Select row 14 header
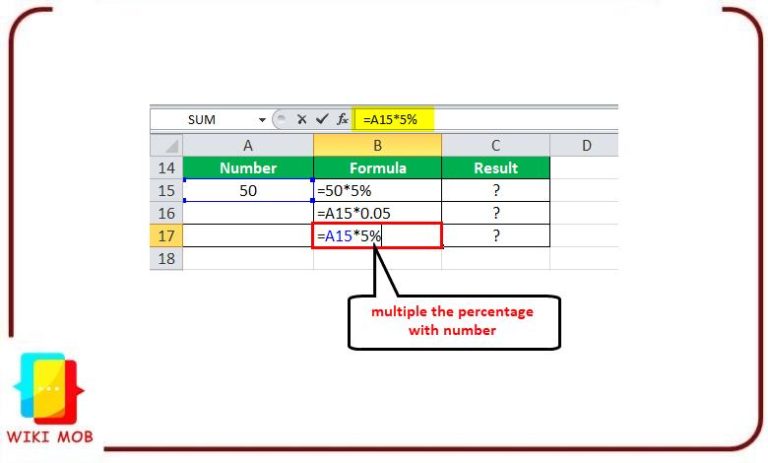Screen dimensions: 768x463 click(166, 167)
